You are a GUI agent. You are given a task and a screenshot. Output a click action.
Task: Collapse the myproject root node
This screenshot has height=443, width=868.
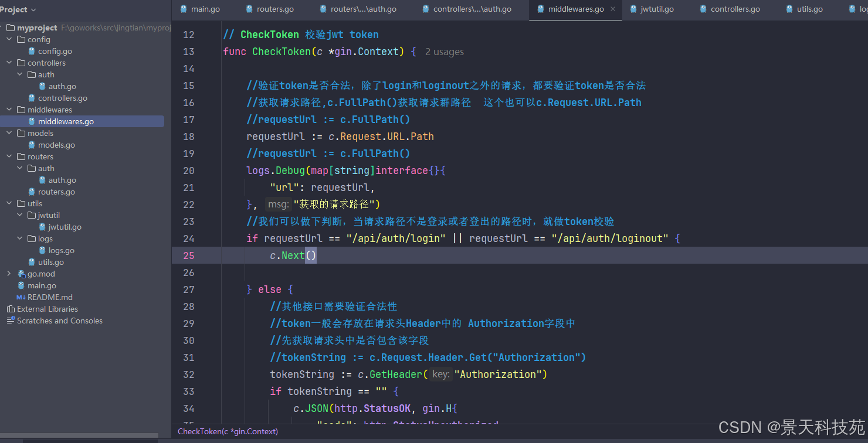pyautogui.click(x=1, y=28)
